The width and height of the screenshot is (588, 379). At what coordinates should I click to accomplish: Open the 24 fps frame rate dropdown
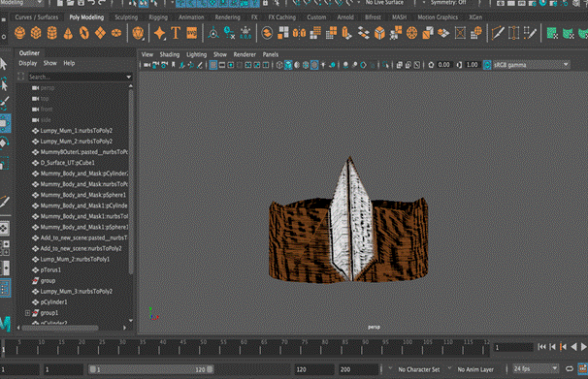(536, 369)
